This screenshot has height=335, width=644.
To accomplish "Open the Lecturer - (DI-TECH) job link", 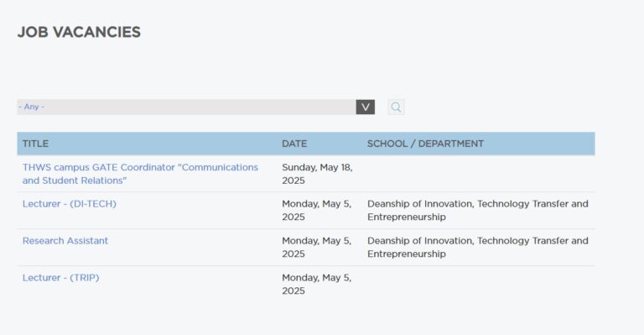I will 70,204.
